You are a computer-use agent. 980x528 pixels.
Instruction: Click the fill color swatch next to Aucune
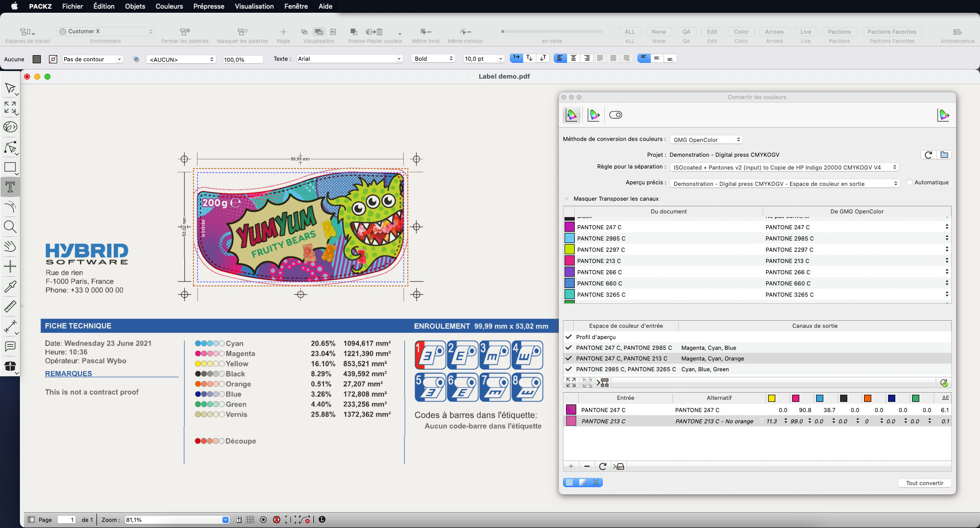(37, 59)
